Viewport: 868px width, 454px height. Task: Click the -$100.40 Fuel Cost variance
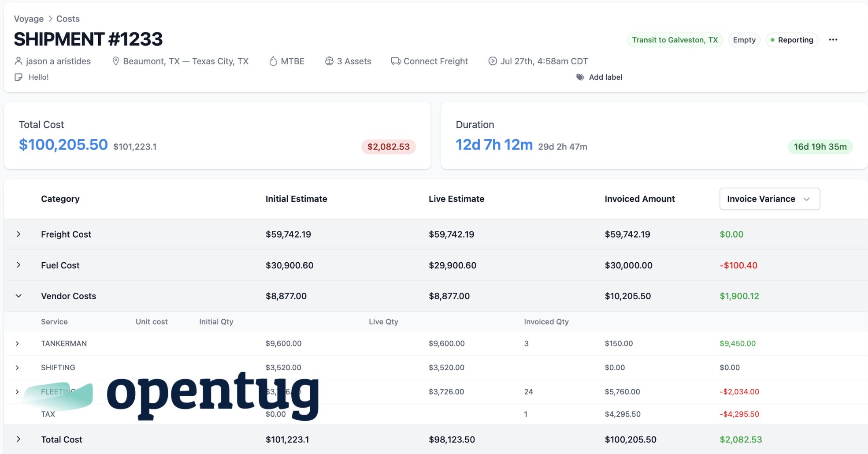738,265
